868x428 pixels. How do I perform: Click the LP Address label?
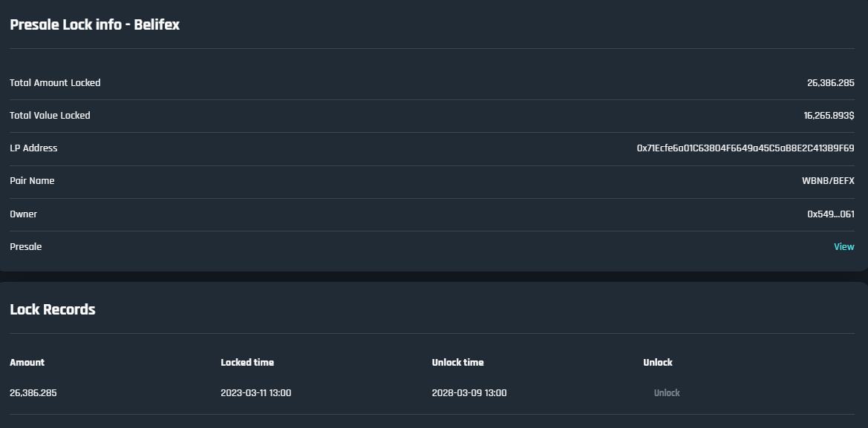click(x=33, y=148)
